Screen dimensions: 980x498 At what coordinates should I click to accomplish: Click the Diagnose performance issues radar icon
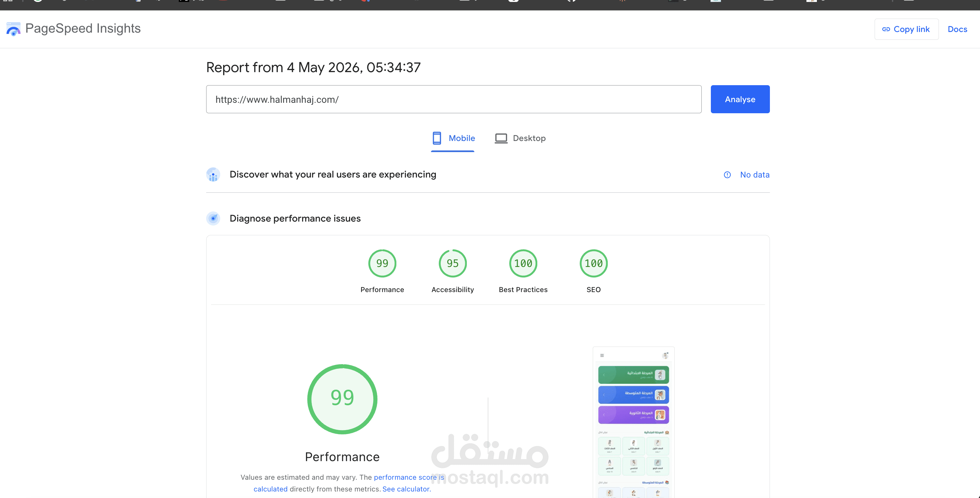pyautogui.click(x=213, y=218)
